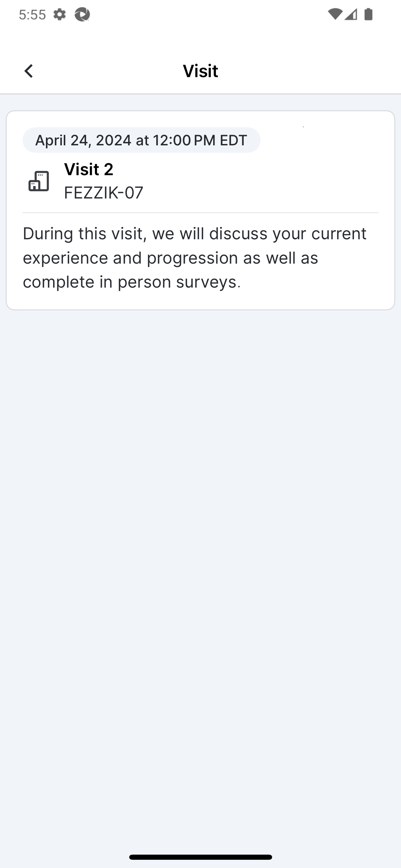The width and height of the screenshot is (401, 868).
Task: Click the 'experience and progression' text line
Action: coord(170,258)
